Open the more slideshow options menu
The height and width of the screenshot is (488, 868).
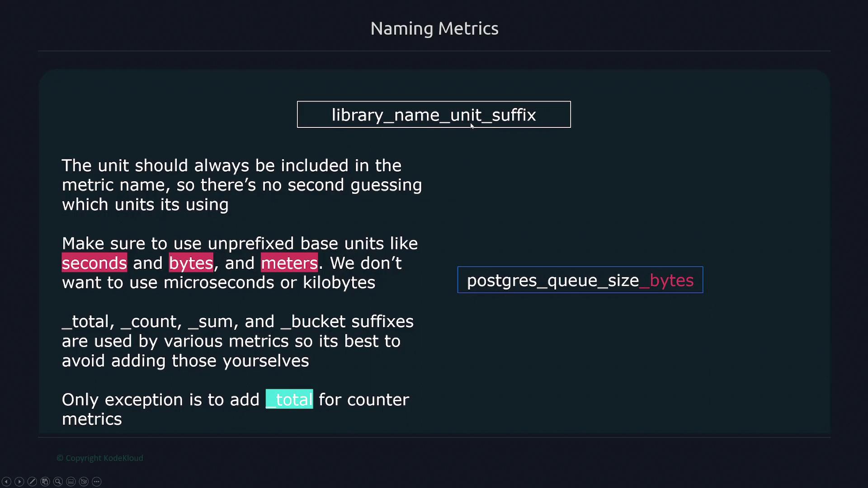tap(97, 482)
